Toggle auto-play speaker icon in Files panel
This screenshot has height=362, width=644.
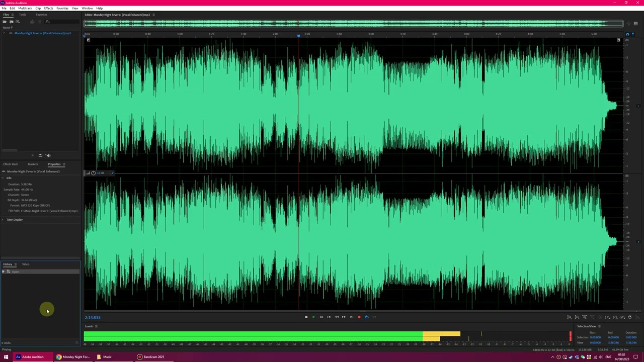[48, 155]
